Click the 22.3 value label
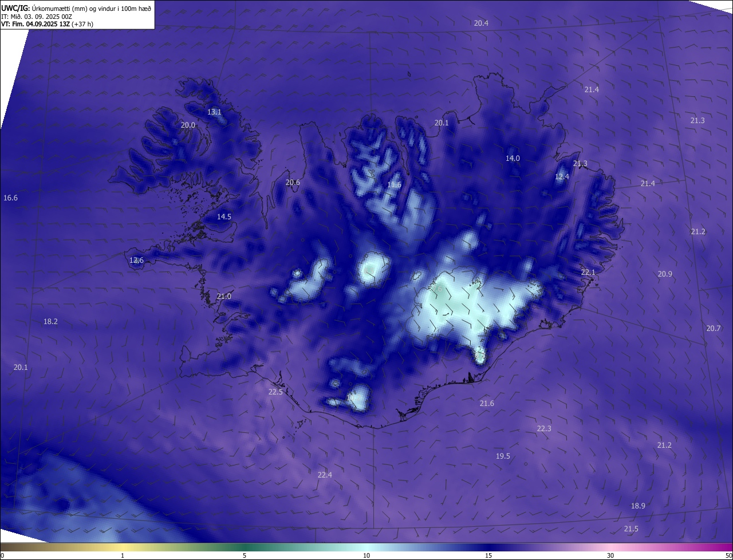 [x=544, y=428]
